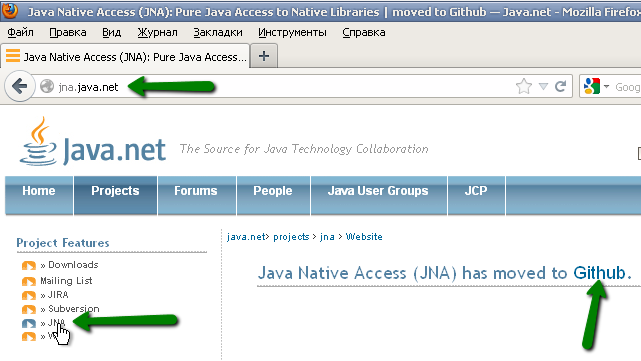This screenshot has width=641, height=361.
Task: Click the jna breadcrumb link
Action: coord(327,237)
